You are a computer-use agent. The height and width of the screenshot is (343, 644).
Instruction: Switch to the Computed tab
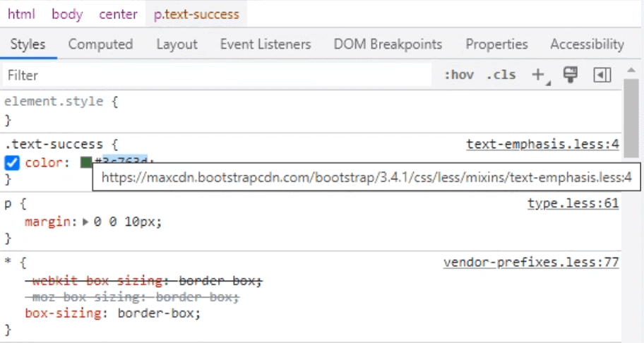pyautogui.click(x=100, y=44)
